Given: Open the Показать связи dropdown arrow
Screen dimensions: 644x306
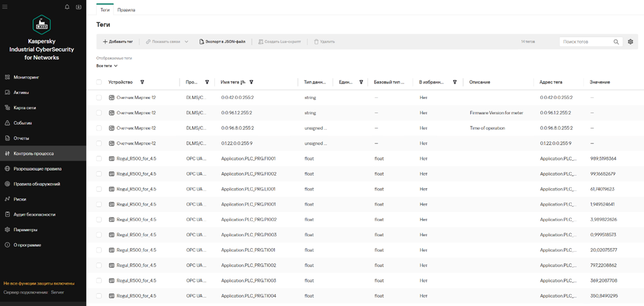Looking at the screenshot, I should click(186, 42).
